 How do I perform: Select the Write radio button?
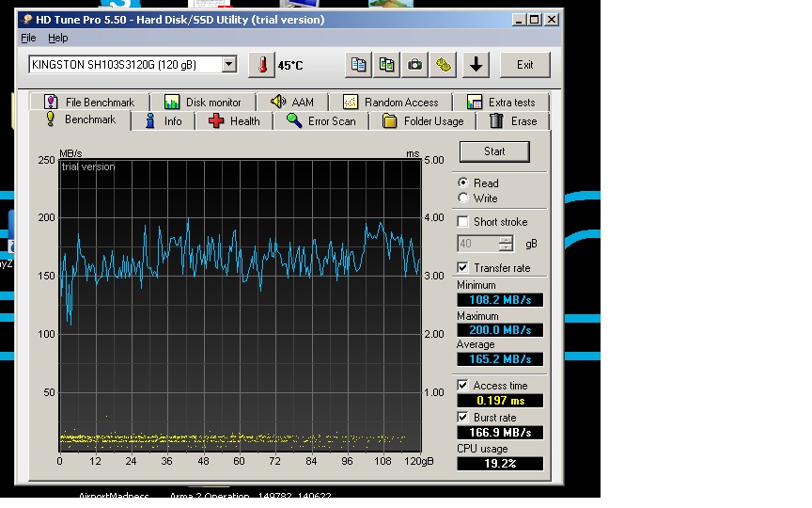462,198
